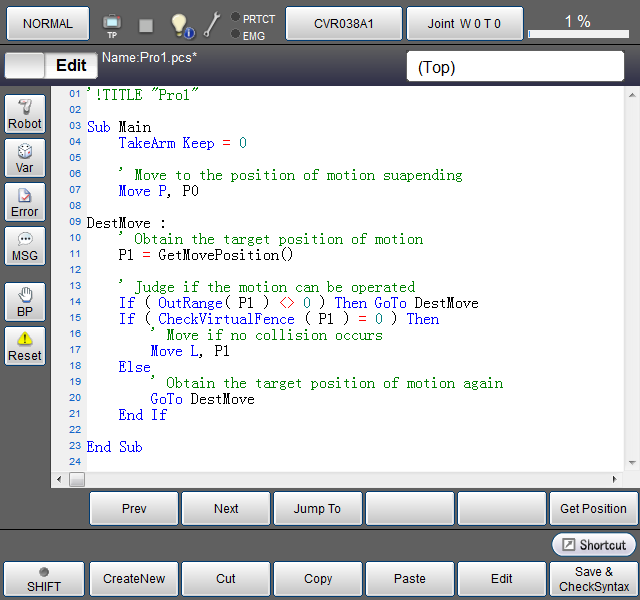Click the wrench tool icon
Viewport: 640px width, 600px height.
[212, 24]
